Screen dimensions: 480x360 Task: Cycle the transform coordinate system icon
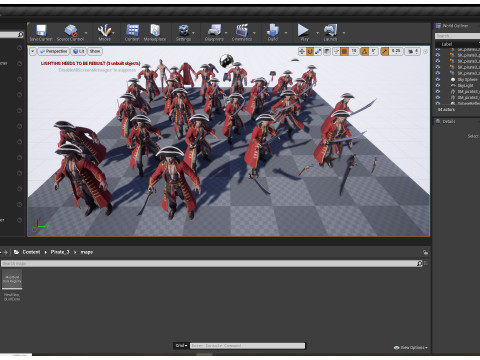[327, 51]
